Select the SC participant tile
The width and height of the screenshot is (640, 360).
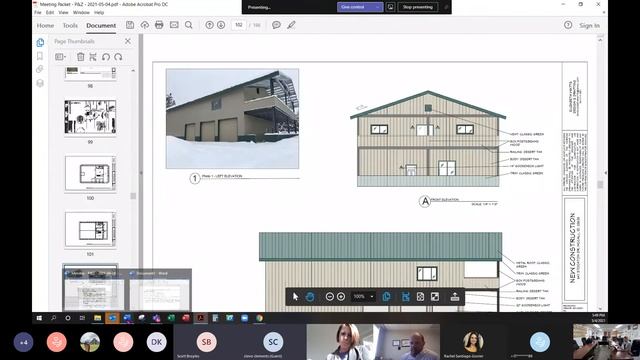[273, 342]
